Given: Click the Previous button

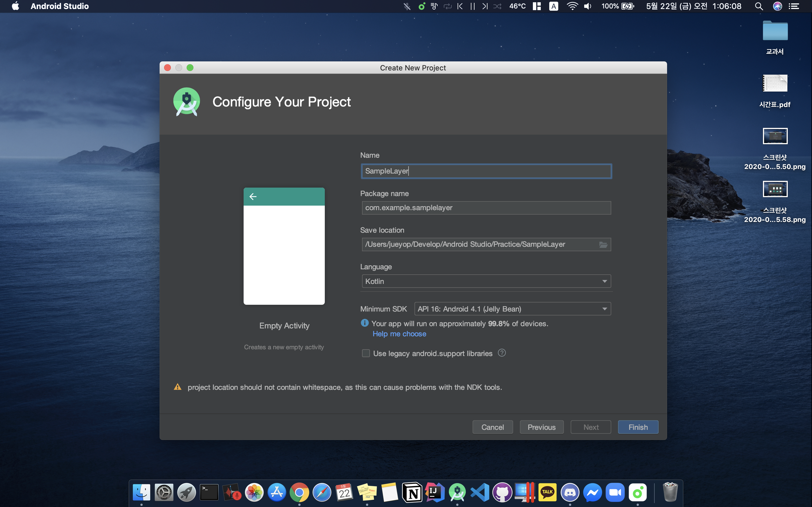Looking at the screenshot, I should [541, 427].
